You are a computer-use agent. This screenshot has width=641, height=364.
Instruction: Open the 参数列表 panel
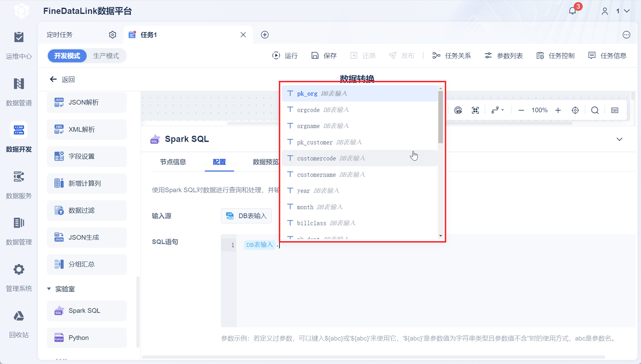pyautogui.click(x=504, y=56)
